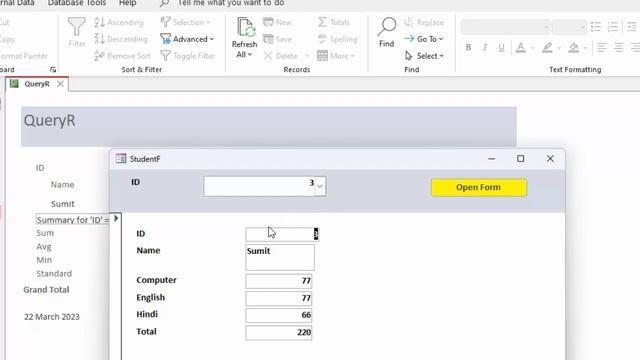Click 'Grand Total' label in QueryR report
Image resolution: width=640 pixels, height=360 pixels.
(x=46, y=290)
